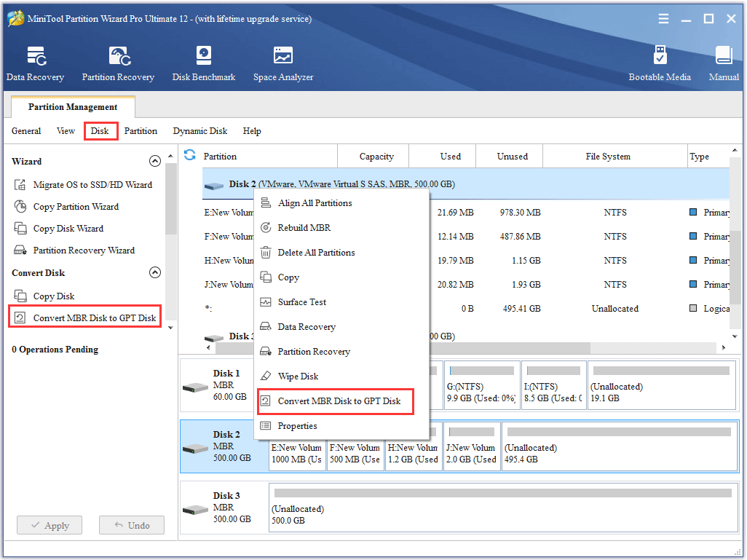Open the Bootable Media creator

[x=660, y=63]
